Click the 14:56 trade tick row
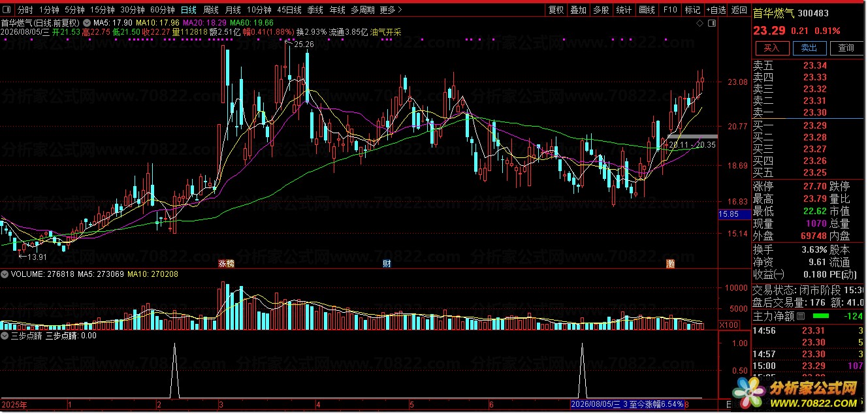This screenshot has width=868, height=414. click(x=809, y=330)
